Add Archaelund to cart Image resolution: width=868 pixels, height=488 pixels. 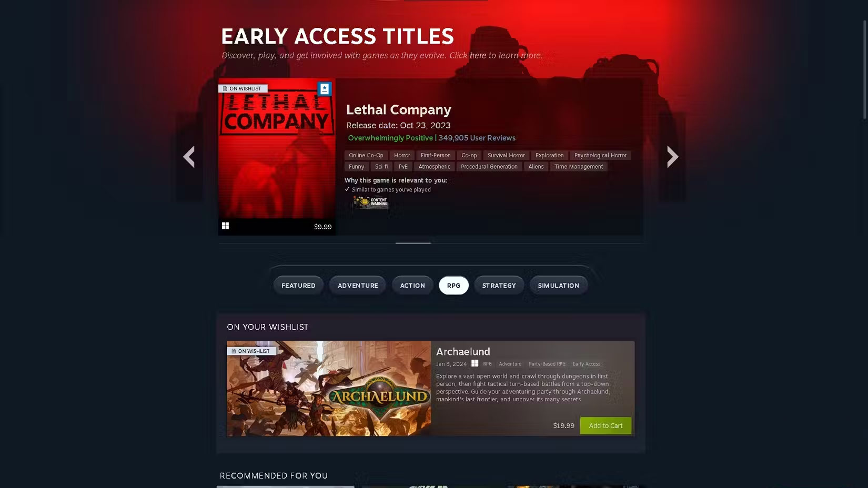point(605,425)
